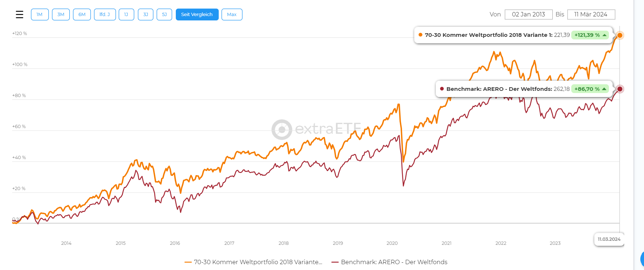Open the Von start date field
The image size is (644, 270).
[x=528, y=15]
